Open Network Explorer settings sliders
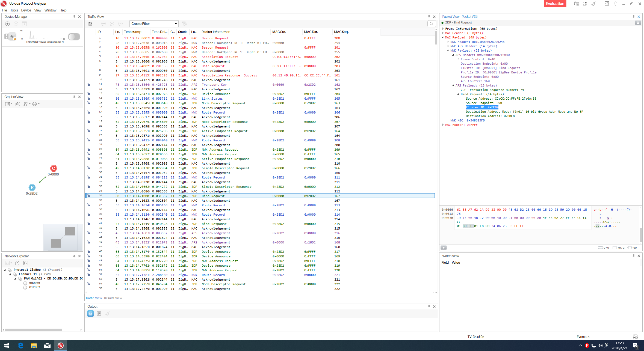Viewport: 644px width, 351px height. pos(26,263)
